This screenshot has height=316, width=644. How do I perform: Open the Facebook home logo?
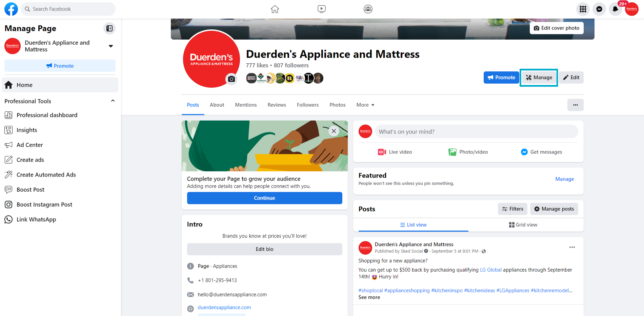click(x=11, y=9)
